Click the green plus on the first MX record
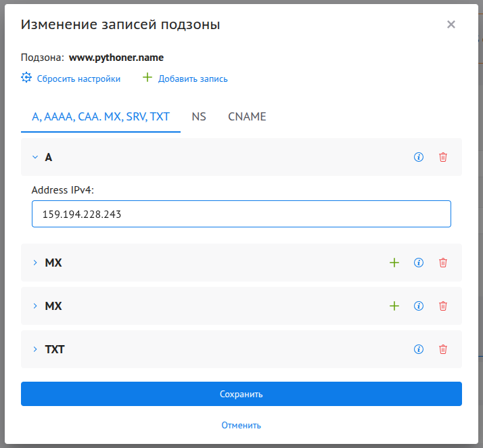 pos(394,263)
